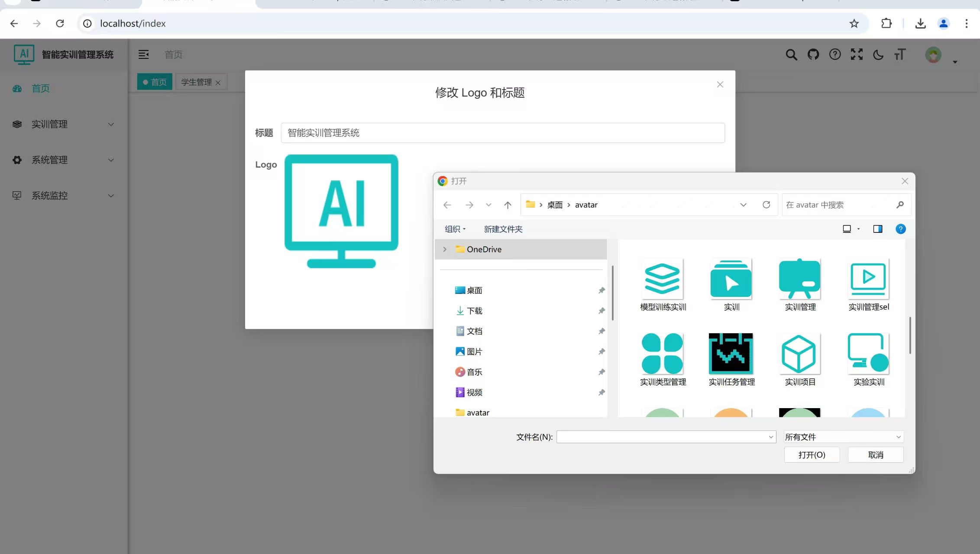980x554 pixels.
Task: Click the browser downloads icon
Action: click(x=920, y=23)
